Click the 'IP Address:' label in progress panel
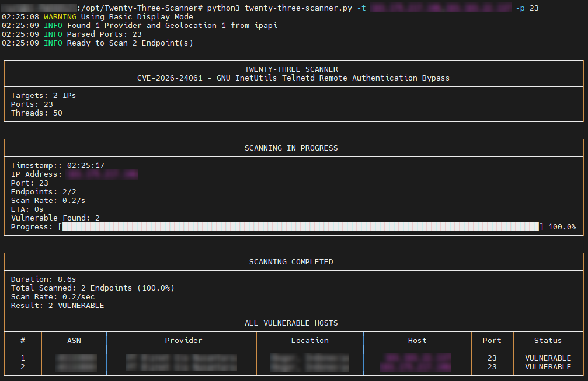588x381 pixels. click(x=36, y=174)
